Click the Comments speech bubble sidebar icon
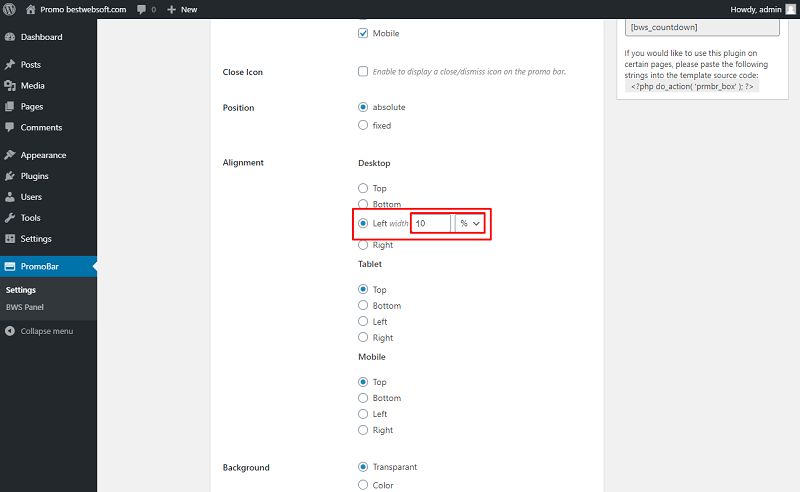Viewport: 800px width, 492px height. (x=10, y=127)
